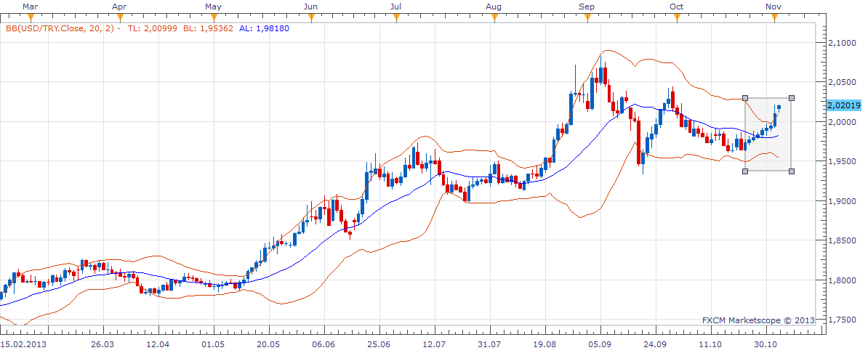Click the 31.07 date label
868x353 pixels.
pyautogui.click(x=491, y=343)
